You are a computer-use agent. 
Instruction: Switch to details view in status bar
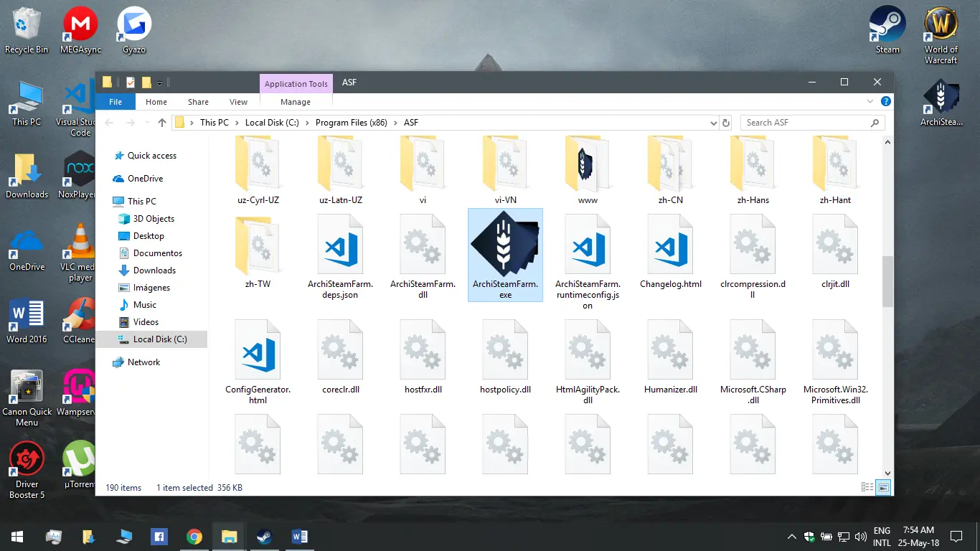pos(867,488)
